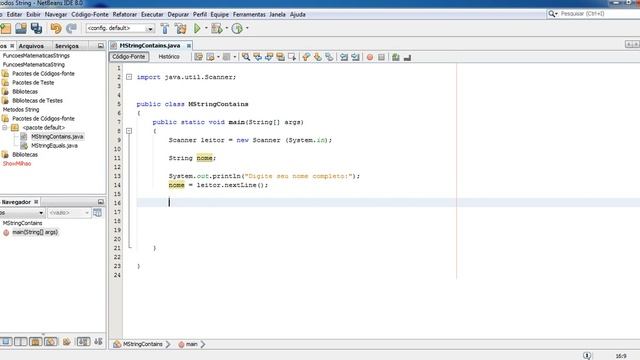
Task: Click the Build Project hammer icon
Action: (x=165, y=29)
